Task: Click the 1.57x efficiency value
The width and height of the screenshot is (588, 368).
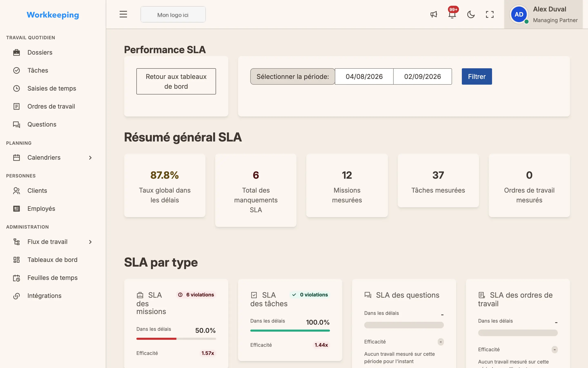Action: pos(207,353)
